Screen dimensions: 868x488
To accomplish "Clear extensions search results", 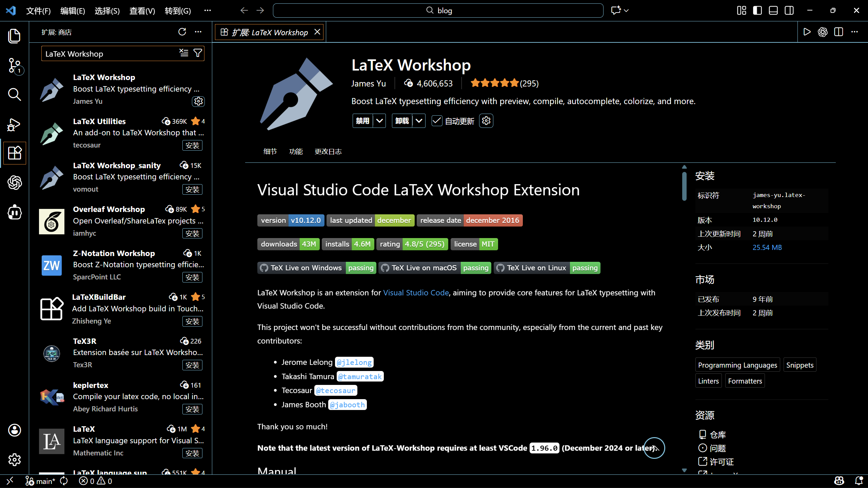I will (184, 53).
